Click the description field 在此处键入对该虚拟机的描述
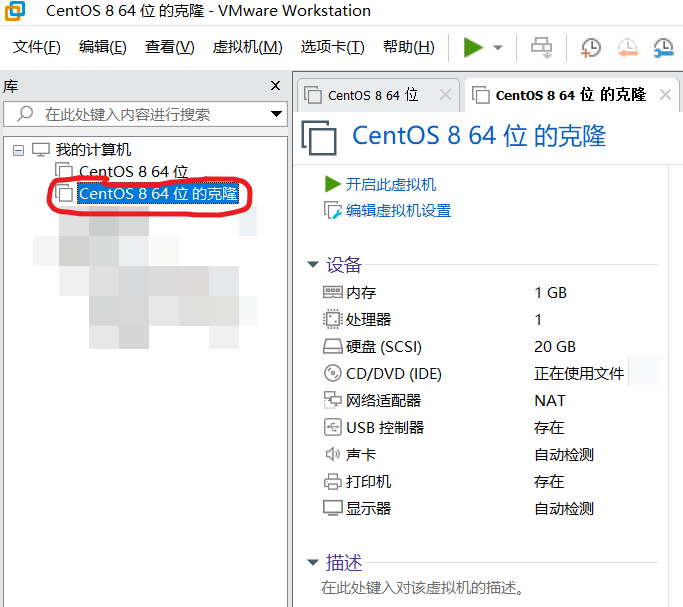Viewport: 683px width, 607px height. pos(423,588)
